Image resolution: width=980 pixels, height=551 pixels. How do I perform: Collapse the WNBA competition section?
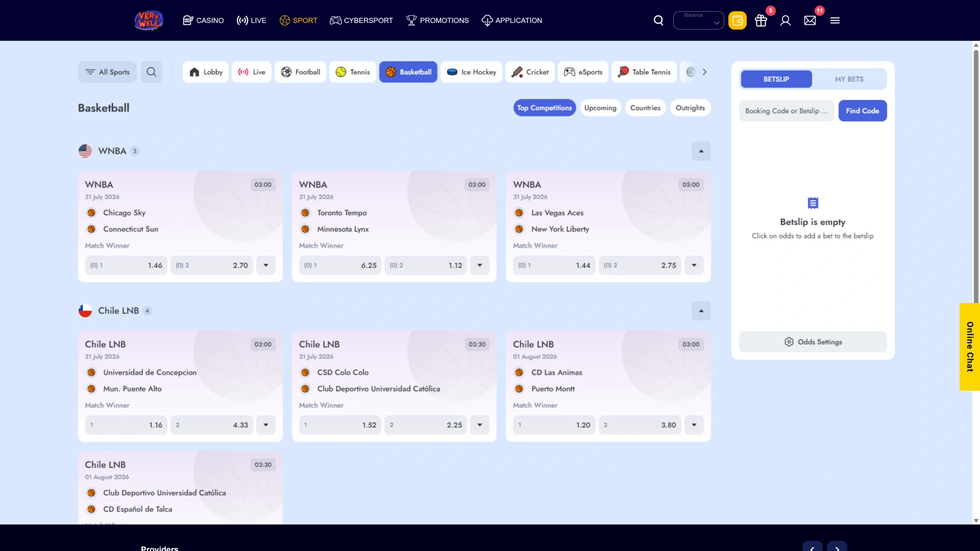coord(701,151)
